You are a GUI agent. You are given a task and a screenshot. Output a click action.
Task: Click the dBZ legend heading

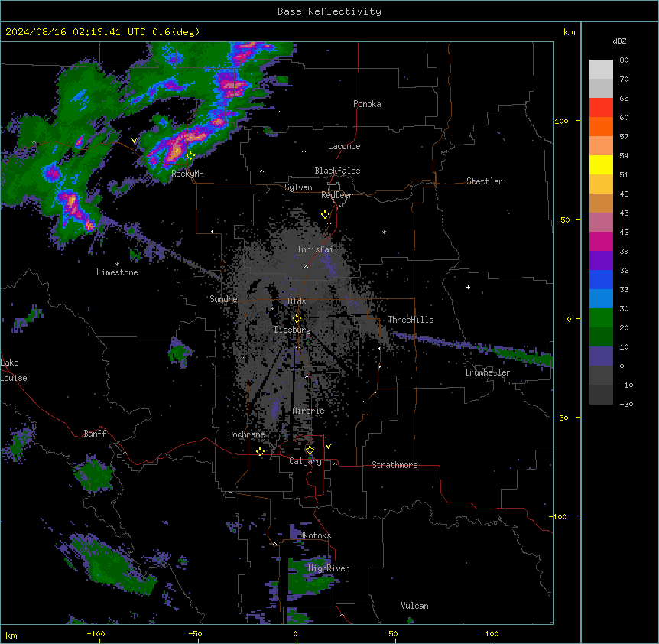click(619, 41)
